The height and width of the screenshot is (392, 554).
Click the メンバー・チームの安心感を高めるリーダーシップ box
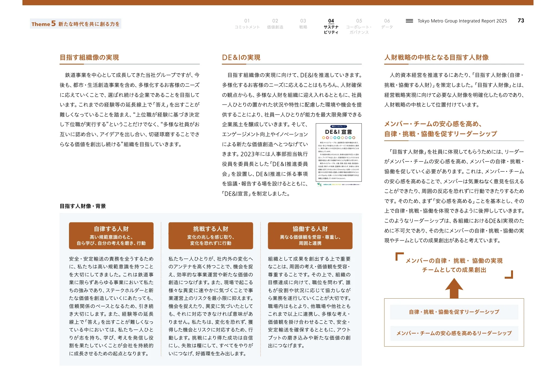[x=454, y=333]
